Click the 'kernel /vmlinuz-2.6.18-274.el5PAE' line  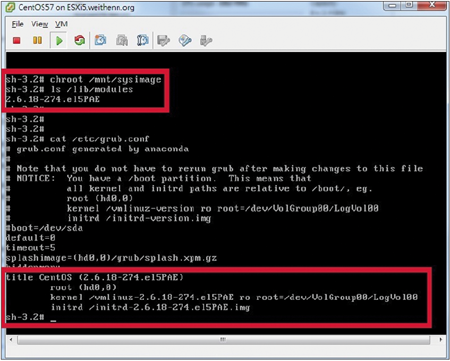pyautogui.click(x=234, y=297)
